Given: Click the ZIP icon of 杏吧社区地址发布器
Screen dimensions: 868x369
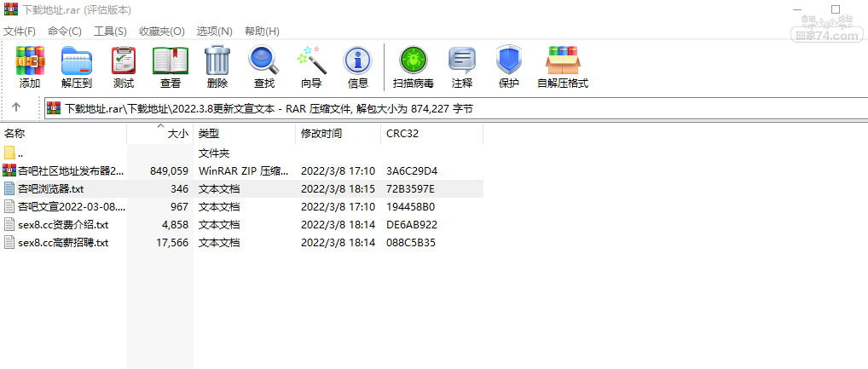Looking at the screenshot, I should pyautogui.click(x=9, y=170).
